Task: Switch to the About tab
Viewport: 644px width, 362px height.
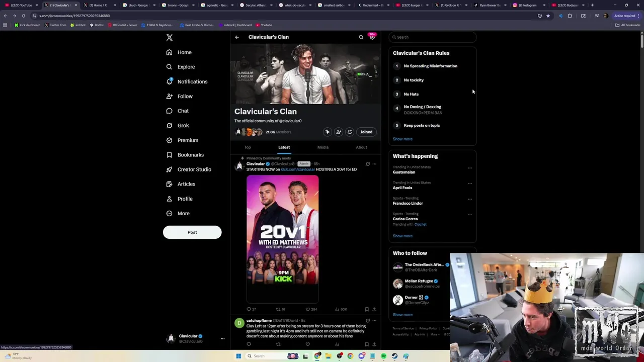Action: 361,147
